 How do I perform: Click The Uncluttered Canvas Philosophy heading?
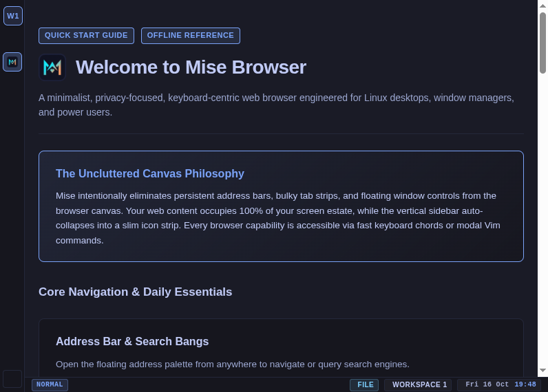point(150,173)
